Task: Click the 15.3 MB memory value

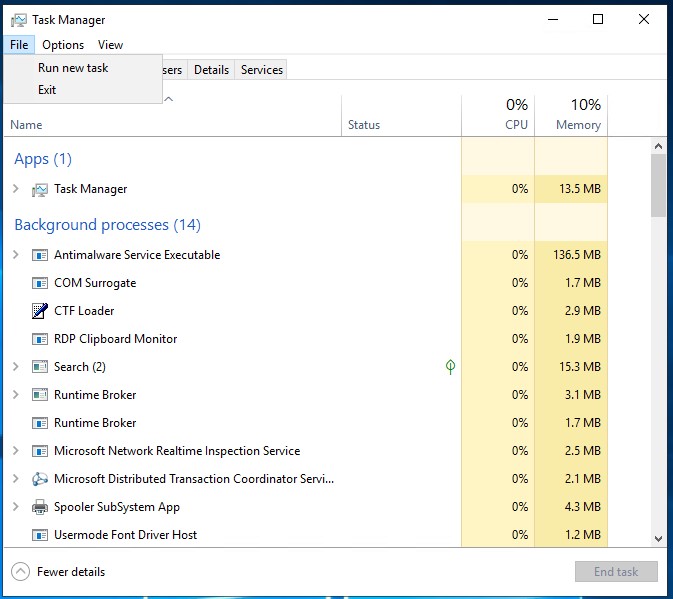Action: click(580, 367)
